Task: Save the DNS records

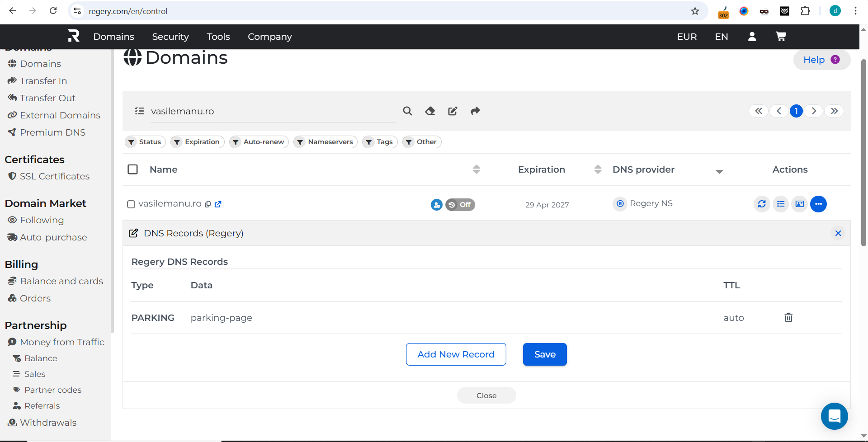Action: pyautogui.click(x=545, y=354)
